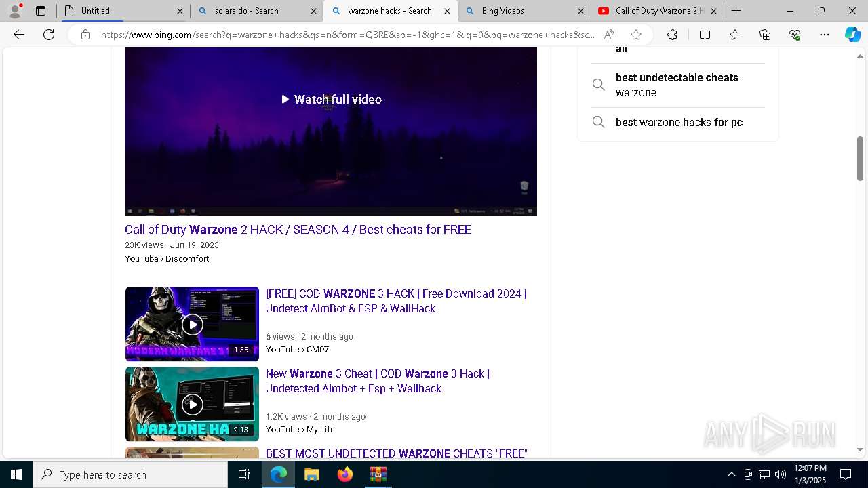Show hidden system tray icons

point(731,474)
